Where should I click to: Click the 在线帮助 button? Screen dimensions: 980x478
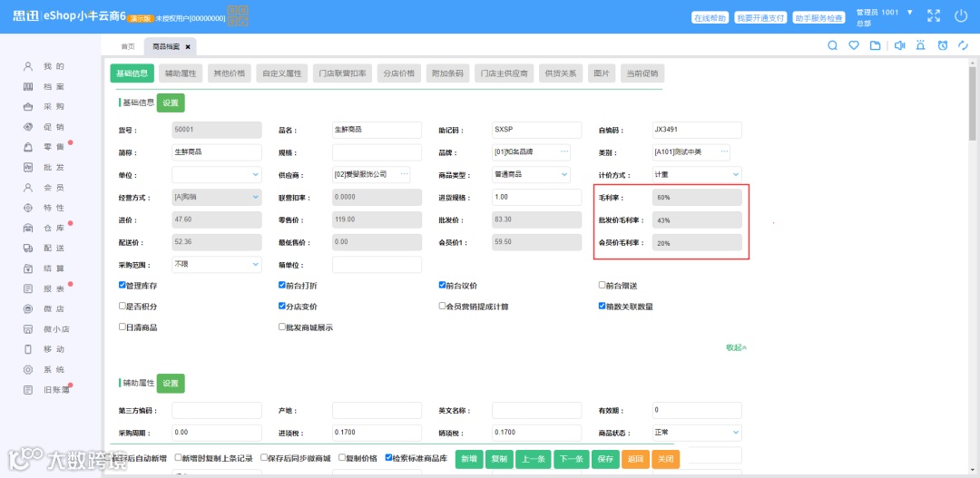point(710,17)
